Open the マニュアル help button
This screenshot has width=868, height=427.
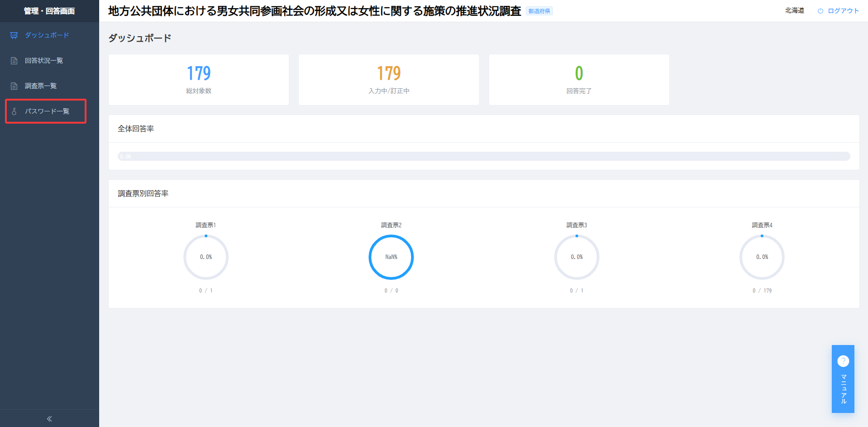tap(843, 379)
